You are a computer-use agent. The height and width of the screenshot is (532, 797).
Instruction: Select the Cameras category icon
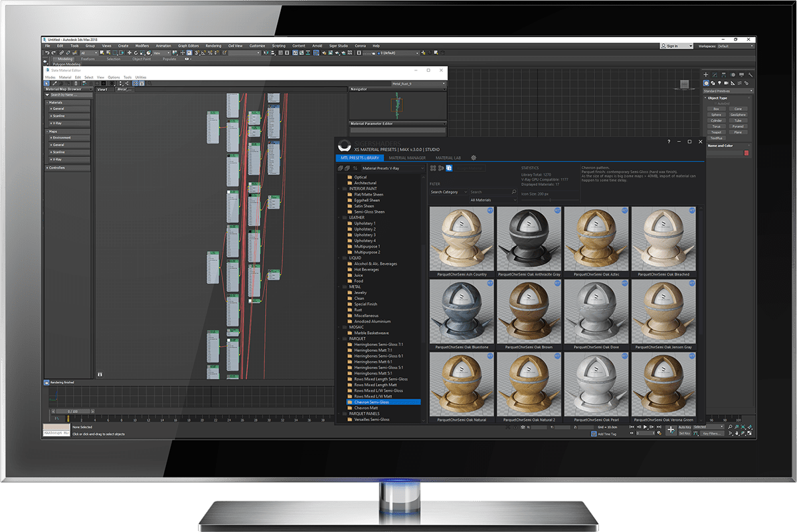coord(726,83)
